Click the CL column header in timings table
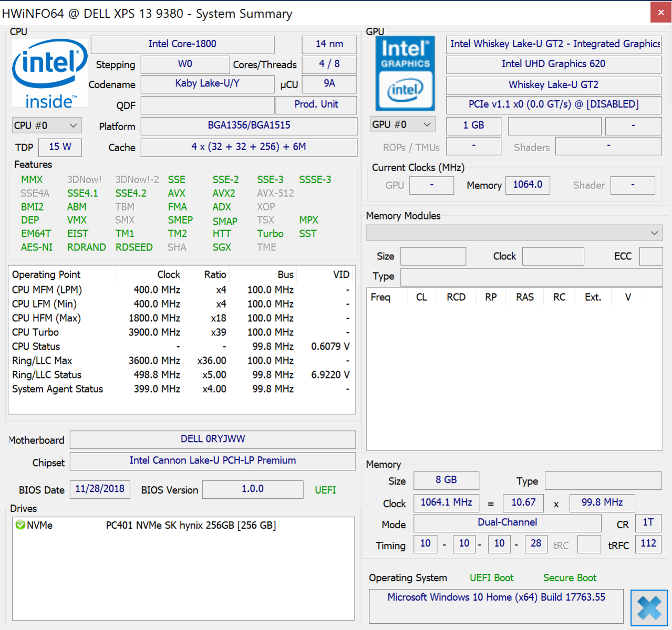 tap(421, 297)
